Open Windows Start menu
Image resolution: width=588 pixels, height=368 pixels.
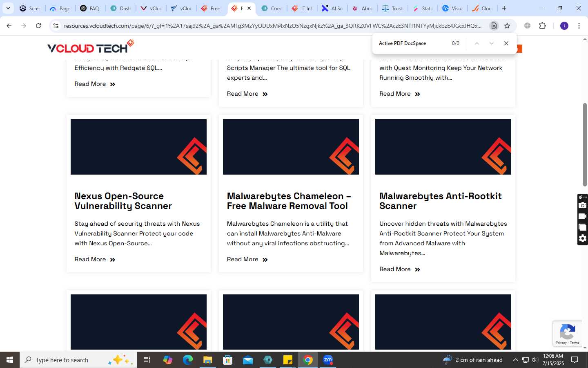pyautogui.click(x=10, y=360)
